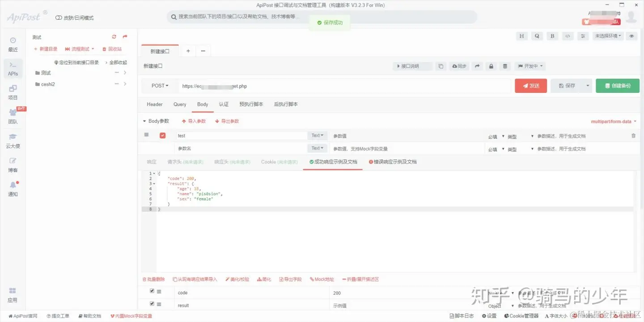The height and width of the screenshot is (322, 644).
Task: Delete the test parameter with trash icon
Action: pyautogui.click(x=633, y=136)
